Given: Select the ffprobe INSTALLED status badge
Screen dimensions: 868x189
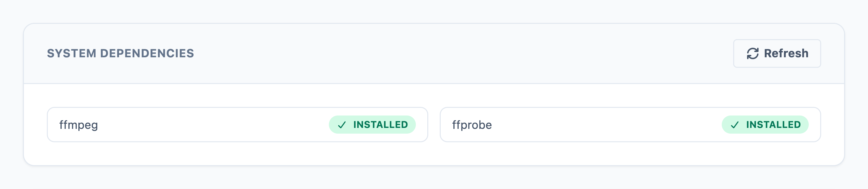Looking at the screenshot, I should 765,125.
